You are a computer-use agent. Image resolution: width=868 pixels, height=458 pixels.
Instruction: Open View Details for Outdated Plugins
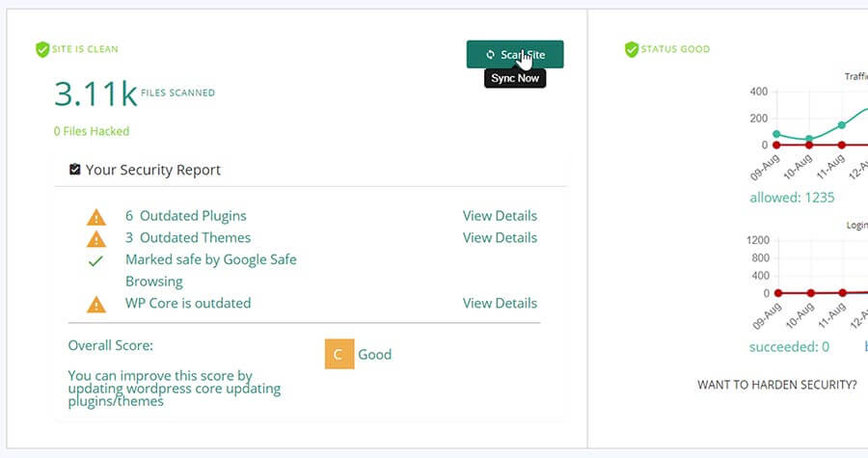tap(500, 216)
